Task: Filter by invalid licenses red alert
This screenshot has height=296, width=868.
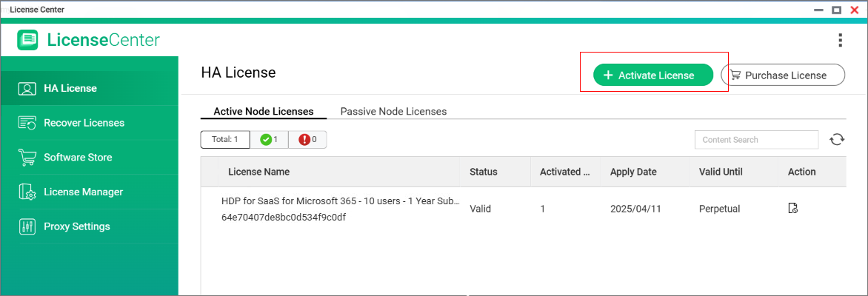Action: pyautogui.click(x=307, y=139)
